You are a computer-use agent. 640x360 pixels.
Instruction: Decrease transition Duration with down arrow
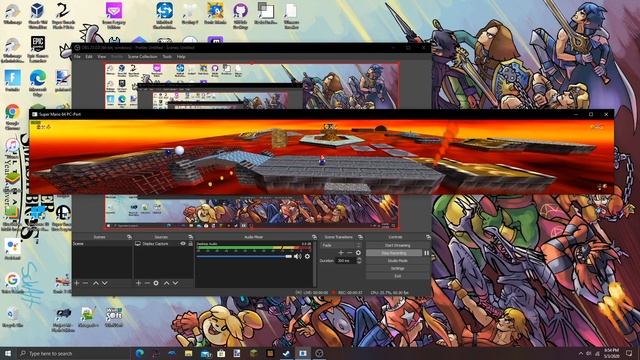tap(359, 262)
